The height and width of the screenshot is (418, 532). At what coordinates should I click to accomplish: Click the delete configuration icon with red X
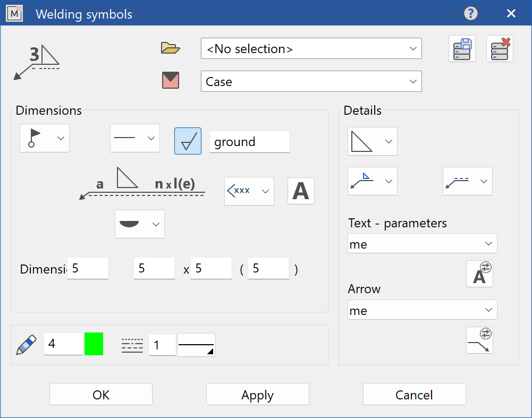tap(500, 48)
